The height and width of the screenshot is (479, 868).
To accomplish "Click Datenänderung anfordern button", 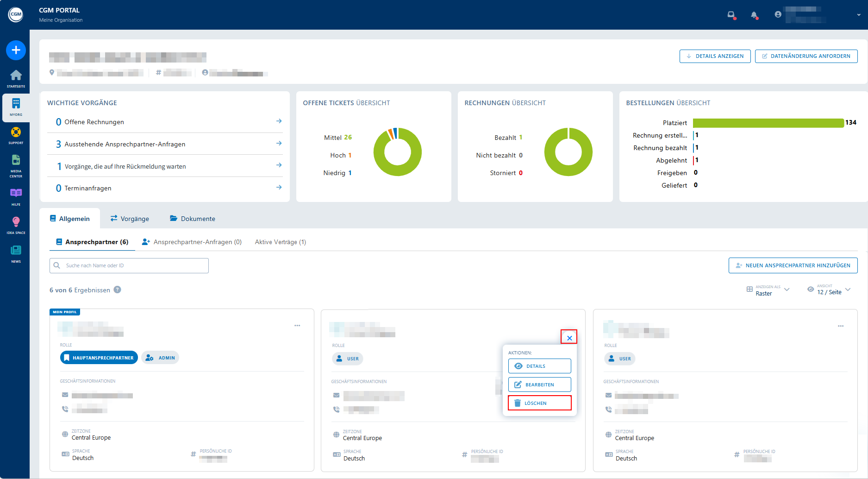I will (806, 56).
